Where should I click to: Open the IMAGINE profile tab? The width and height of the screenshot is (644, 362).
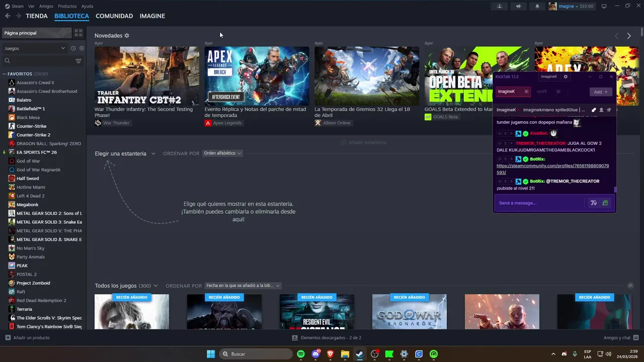point(152,16)
